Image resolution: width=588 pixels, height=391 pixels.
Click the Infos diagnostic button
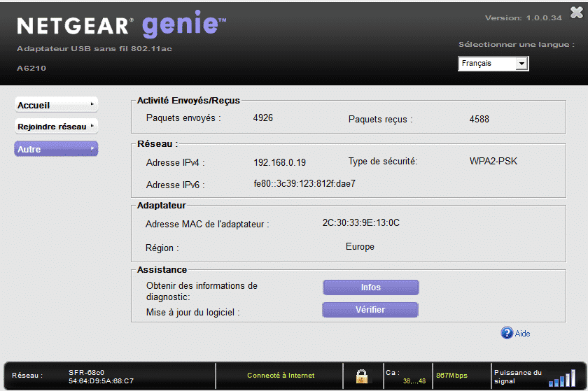point(370,287)
